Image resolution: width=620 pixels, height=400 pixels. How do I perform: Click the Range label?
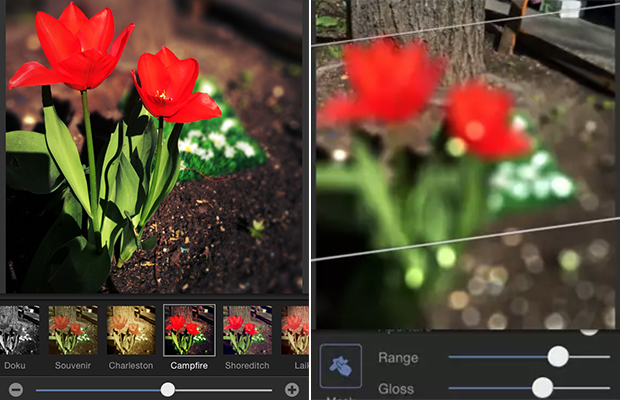pyautogui.click(x=398, y=358)
